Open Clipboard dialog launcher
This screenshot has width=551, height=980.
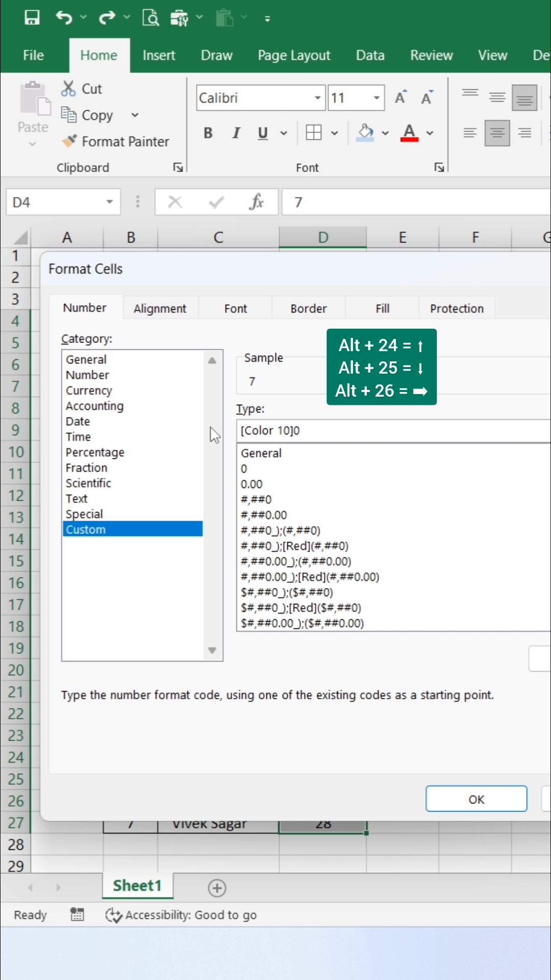(178, 167)
